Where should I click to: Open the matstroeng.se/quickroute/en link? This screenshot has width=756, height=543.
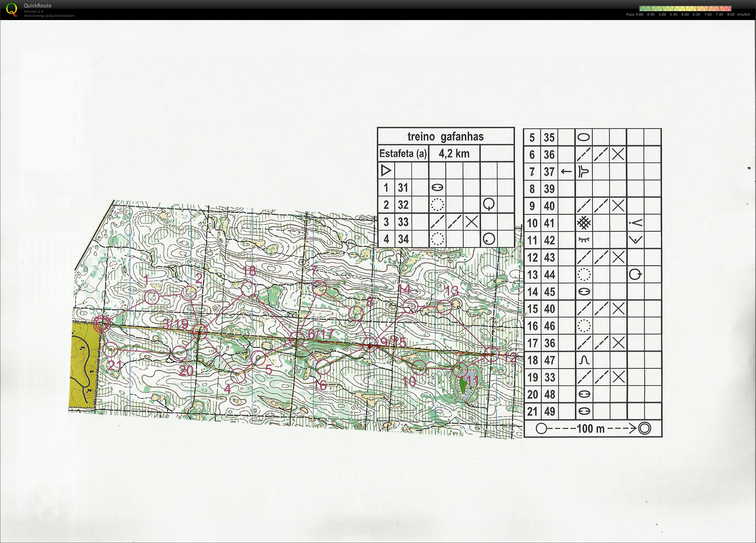49,16
